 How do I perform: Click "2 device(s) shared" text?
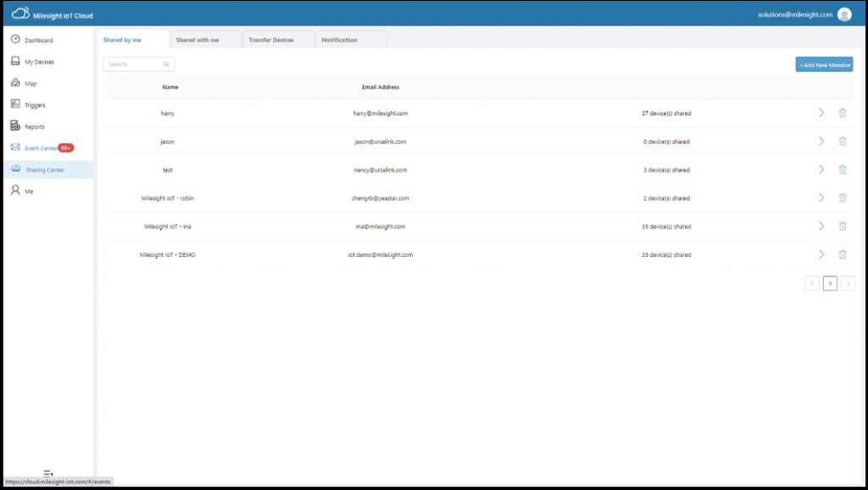(666, 198)
